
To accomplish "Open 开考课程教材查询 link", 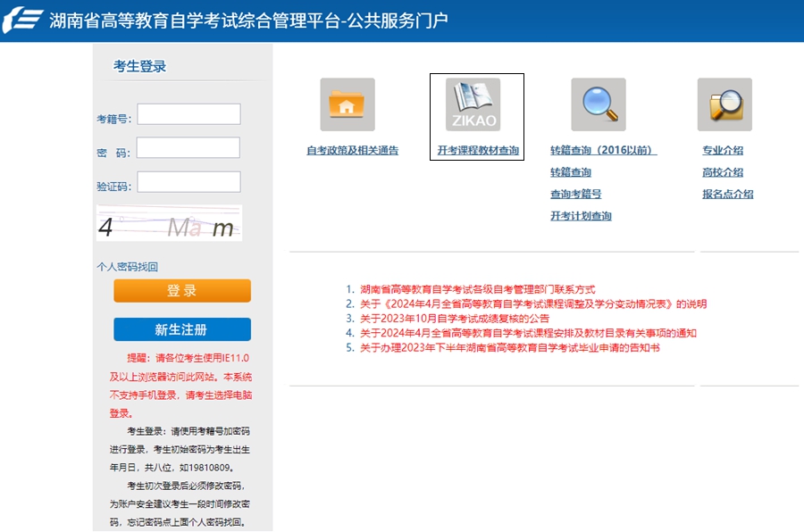I will click(478, 150).
